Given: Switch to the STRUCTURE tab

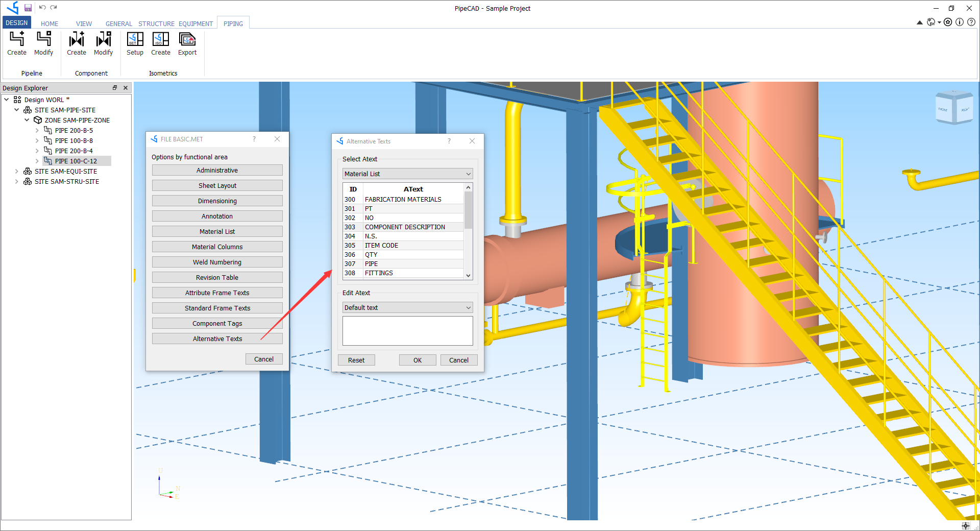Looking at the screenshot, I should point(156,23).
